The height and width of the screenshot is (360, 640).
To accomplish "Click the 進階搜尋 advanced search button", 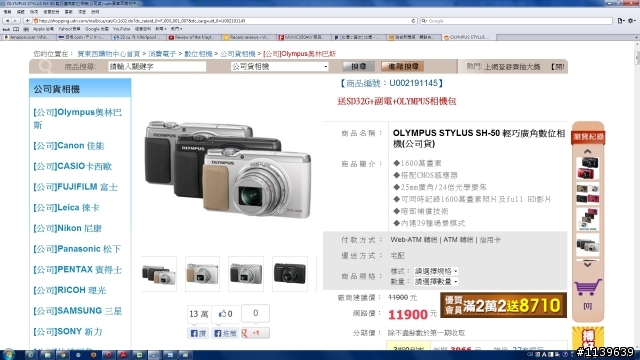I will pyautogui.click(x=402, y=66).
